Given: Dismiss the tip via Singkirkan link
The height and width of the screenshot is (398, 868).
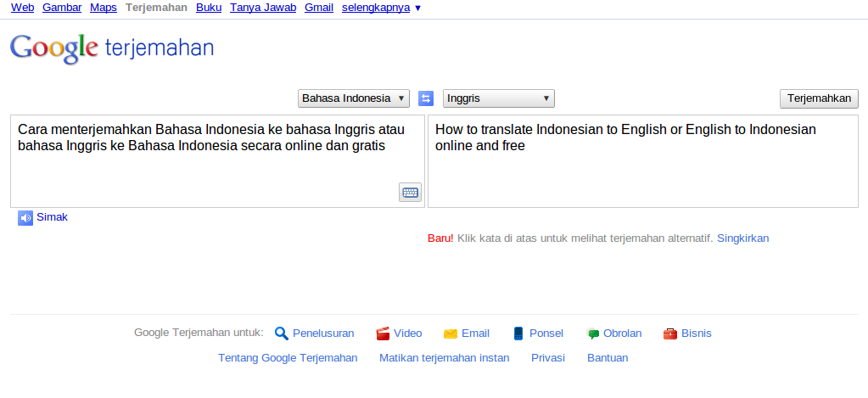Looking at the screenshot, I should click(743, 238).
